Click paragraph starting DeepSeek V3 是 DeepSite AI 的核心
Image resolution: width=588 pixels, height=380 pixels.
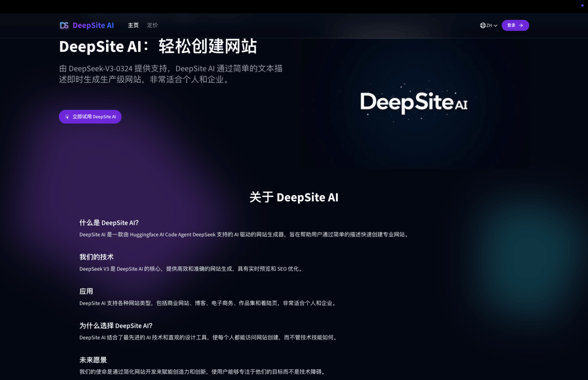[192, 269]
